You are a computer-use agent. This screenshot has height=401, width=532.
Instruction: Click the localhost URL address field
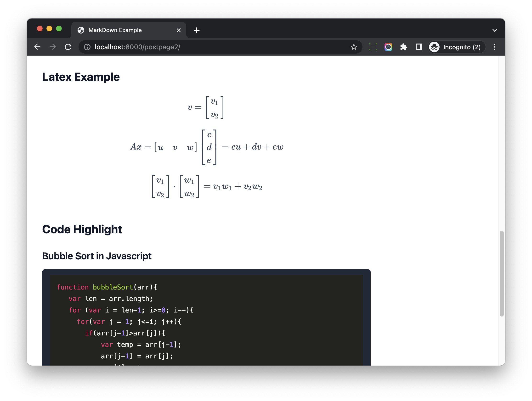pyautogui.click(x=216, y=47)
